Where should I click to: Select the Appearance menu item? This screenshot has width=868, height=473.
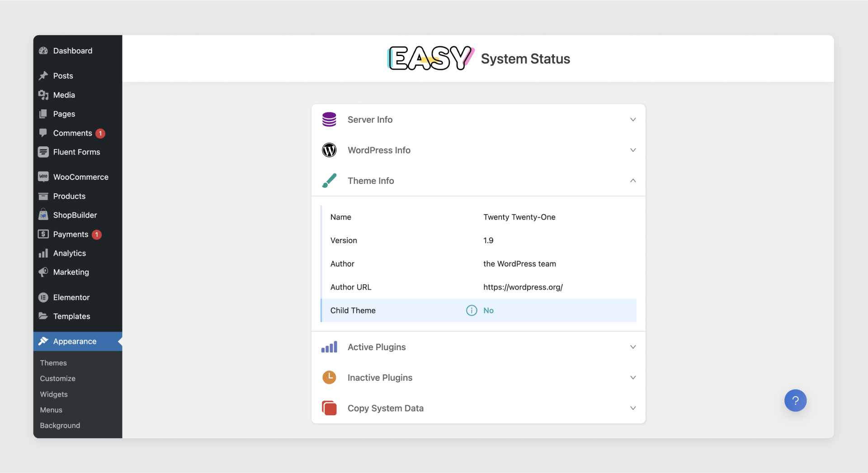click(x=78, y=341)
